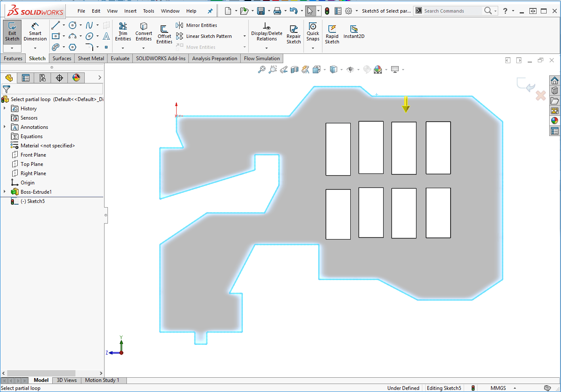
Task: Expand the Boss-Extrude1 feature node
Action: click(5, 192)
